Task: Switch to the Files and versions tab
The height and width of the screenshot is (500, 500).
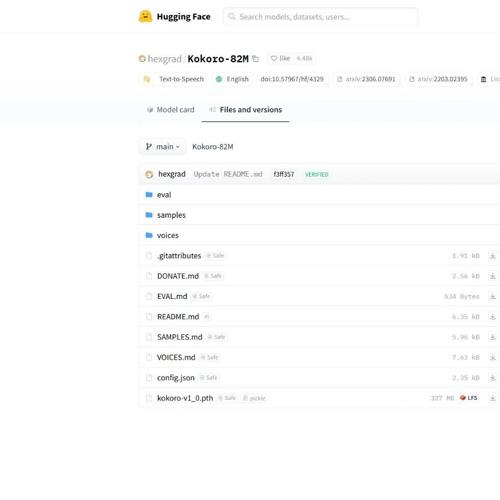Action: (245, 110)
